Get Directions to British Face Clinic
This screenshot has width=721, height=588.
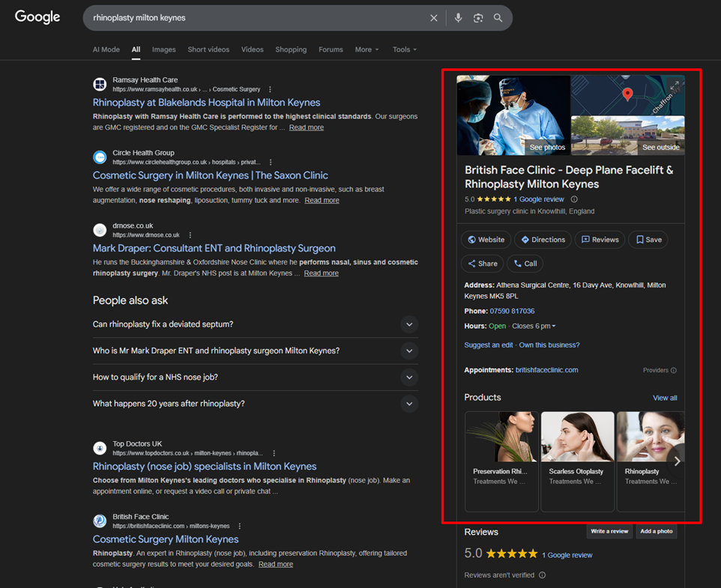pyautogui.click(x=543, y=240)
